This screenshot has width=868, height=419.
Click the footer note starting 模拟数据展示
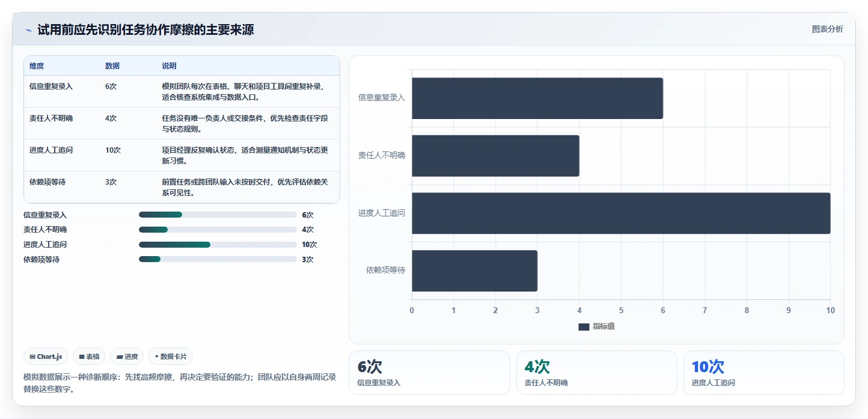tap(179, 383)
